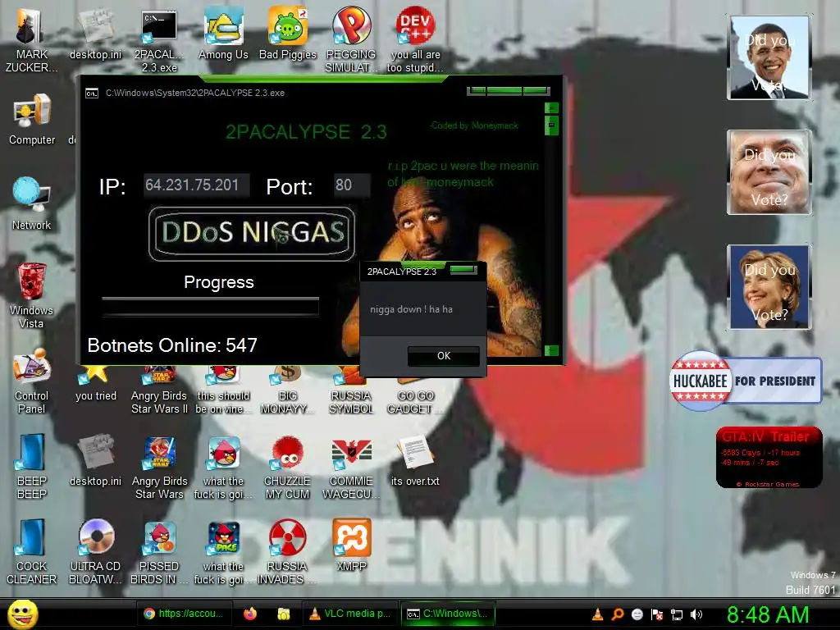
Task: Click the Hillary 'Did you Vote?' gadget
Action: pos(769,287)
